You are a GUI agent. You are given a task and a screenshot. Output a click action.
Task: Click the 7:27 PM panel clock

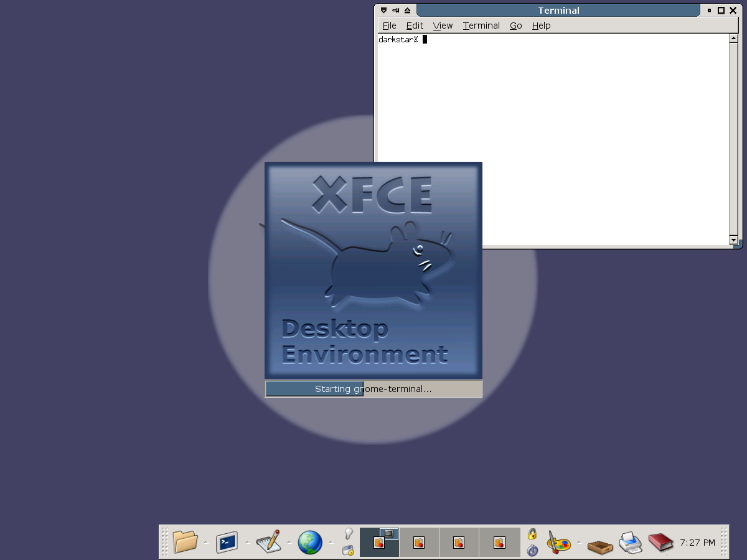pyautogui.click(x=697, y=543)
